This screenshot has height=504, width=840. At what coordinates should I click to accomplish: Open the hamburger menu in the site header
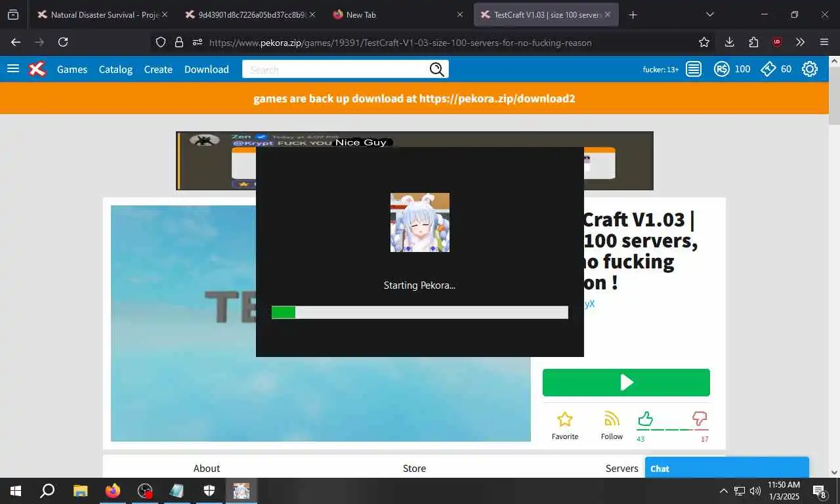tap(13, 68)
